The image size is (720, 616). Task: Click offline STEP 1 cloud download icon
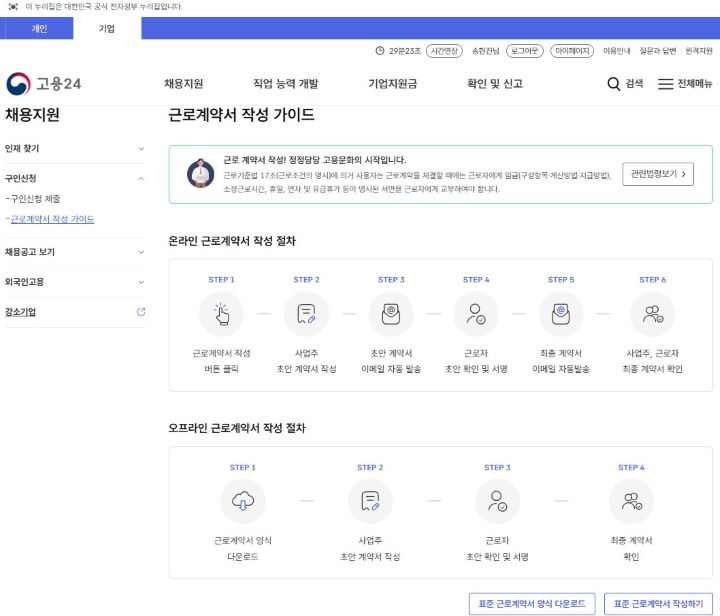(243, 501)
